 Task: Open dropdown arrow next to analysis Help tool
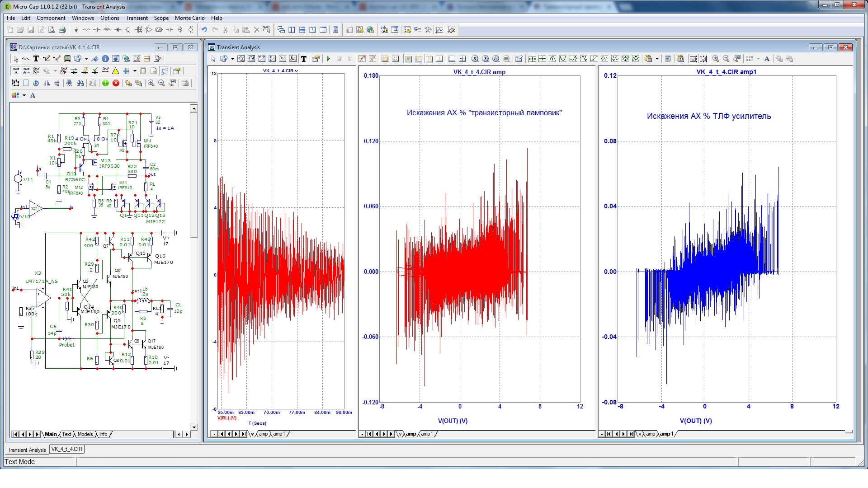[232, 59]
